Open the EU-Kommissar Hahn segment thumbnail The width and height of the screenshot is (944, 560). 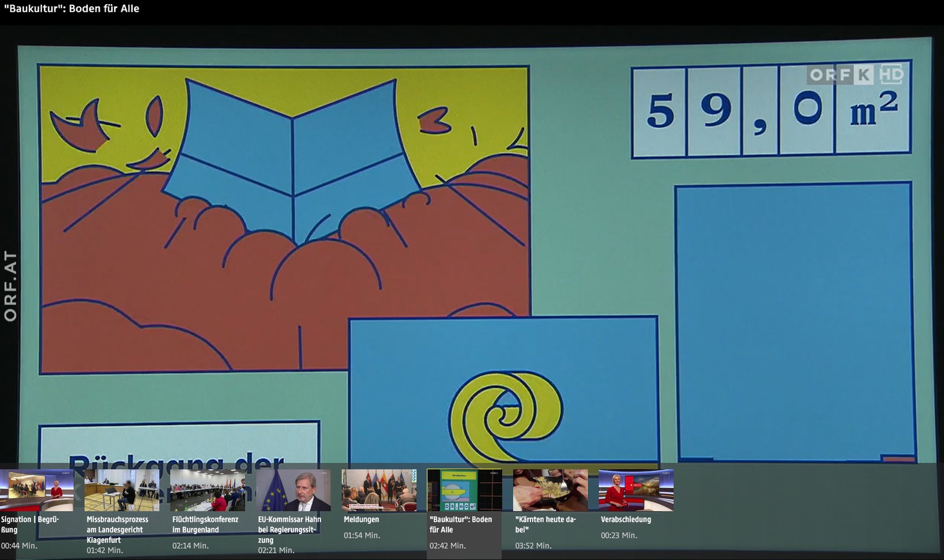click(x=293, y=490)
